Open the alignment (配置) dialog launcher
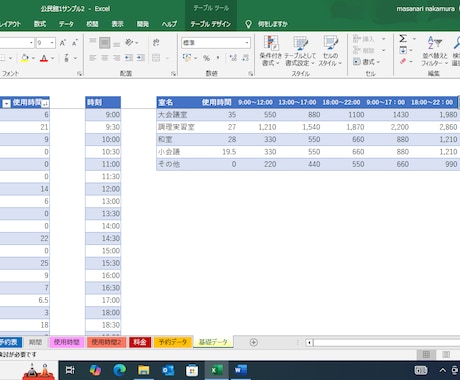 (x=173, y=74)
